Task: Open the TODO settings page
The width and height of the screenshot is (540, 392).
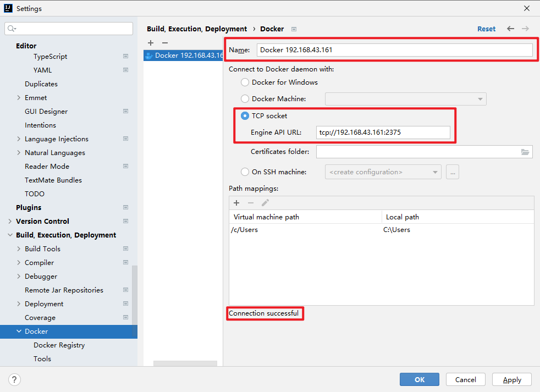Action: coord(35,194)
